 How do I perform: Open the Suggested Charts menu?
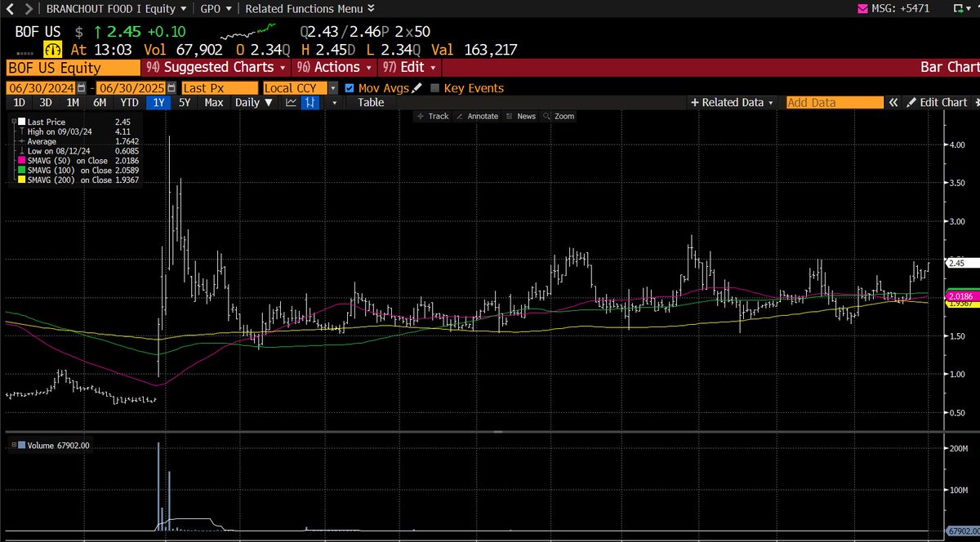[216, 67]
